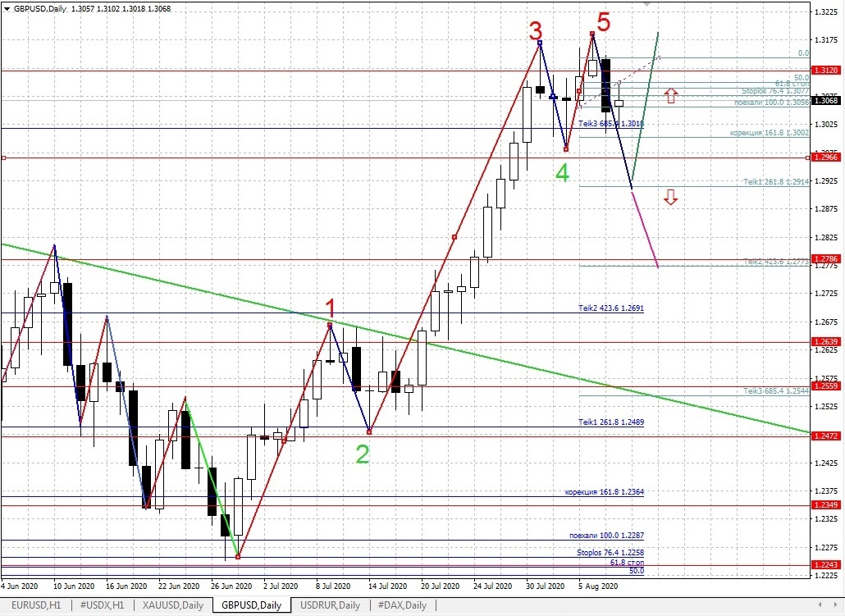Click the 'Teik2 423.6 1.2773' Fibonacci label
This screenshot has width=845, height=616.
pyautogui.click(x=776, y=262)
